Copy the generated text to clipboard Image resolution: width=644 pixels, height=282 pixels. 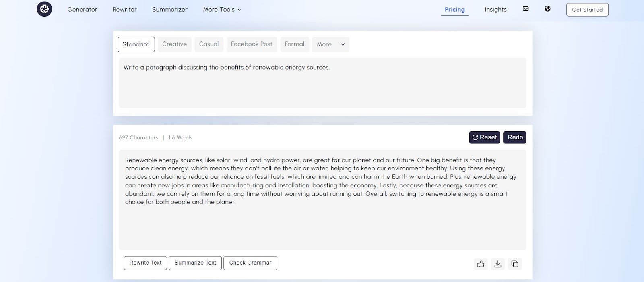515,264
